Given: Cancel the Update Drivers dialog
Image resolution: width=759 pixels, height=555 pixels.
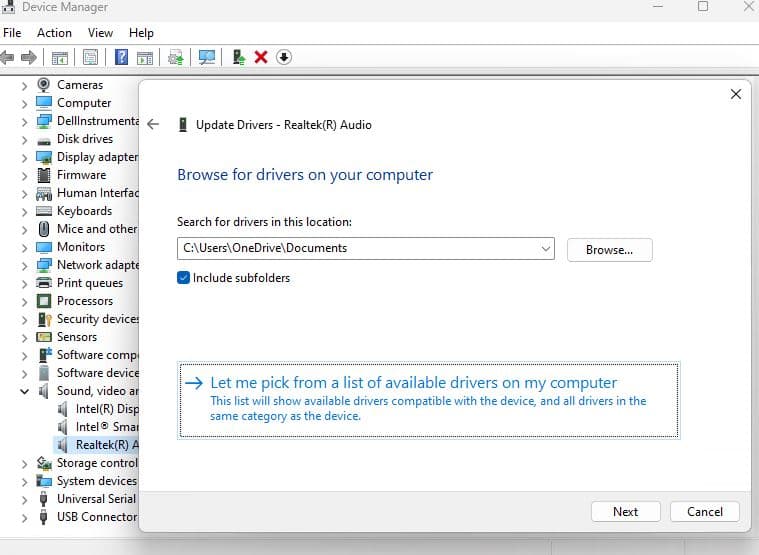Looking at the screenshot, I should [x=704, y=511].
